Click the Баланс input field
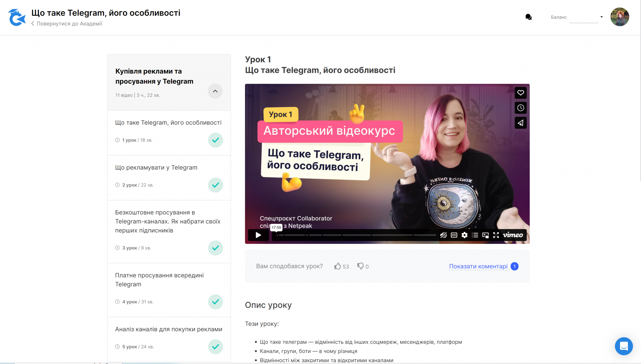This screenshot has width=641, height=364. pos(583,18)
